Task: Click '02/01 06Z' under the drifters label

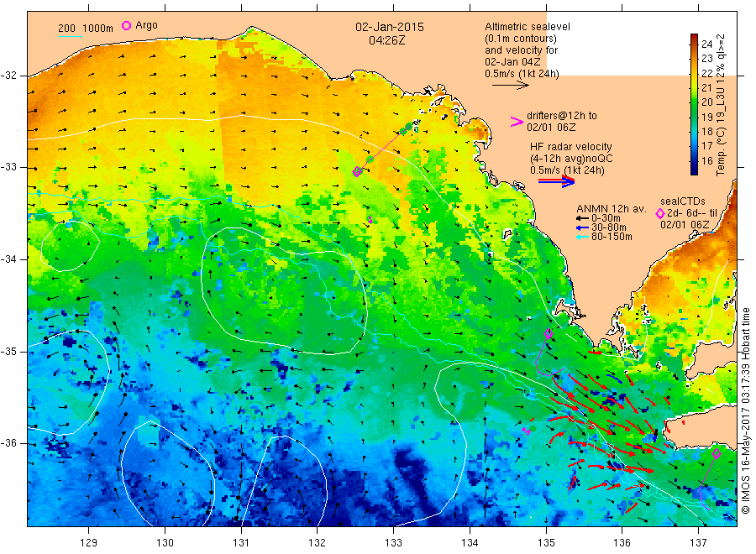Action: pyautogui.click(x=551, y=128)
